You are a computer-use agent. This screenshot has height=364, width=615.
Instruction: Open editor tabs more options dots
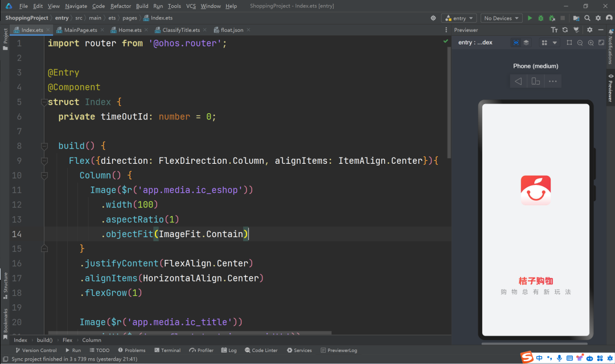[446, 30]
